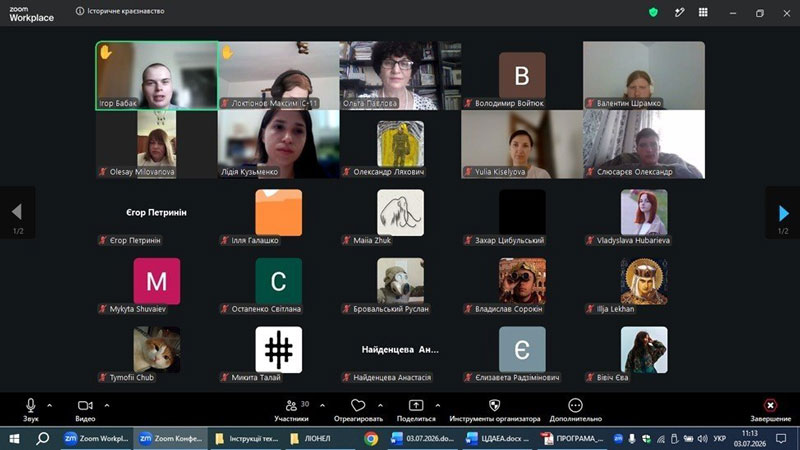Image resolution: width=800 pixels, height=450 pixels.
Task: Open the Участники participants panel
Action: (291, 410)
